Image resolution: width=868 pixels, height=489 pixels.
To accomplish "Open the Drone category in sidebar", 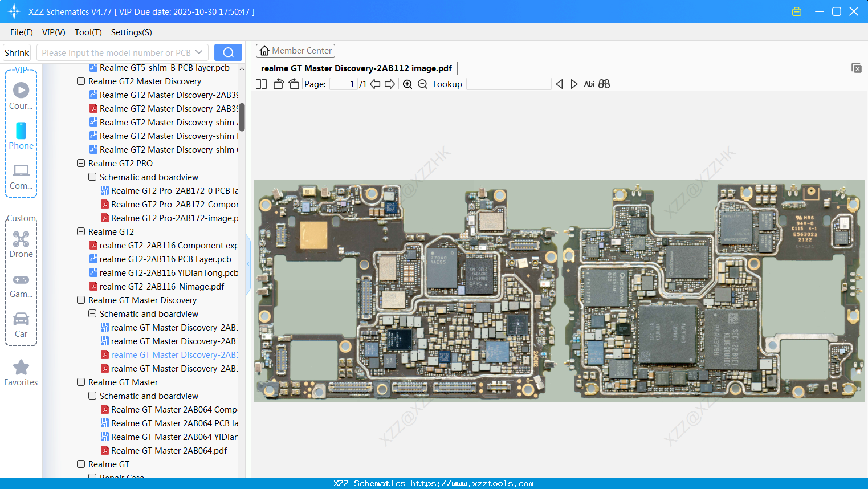I will pyautogui.click(x=21, y=244).
